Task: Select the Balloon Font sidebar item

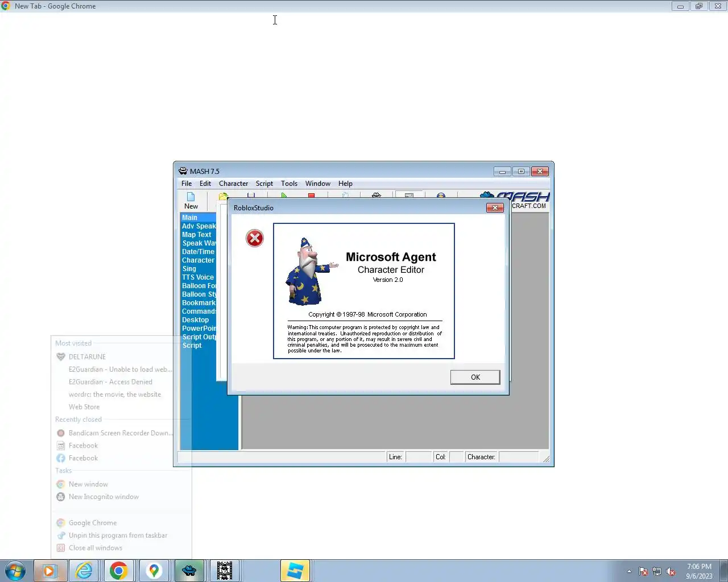Action: (x=198, y=286)
